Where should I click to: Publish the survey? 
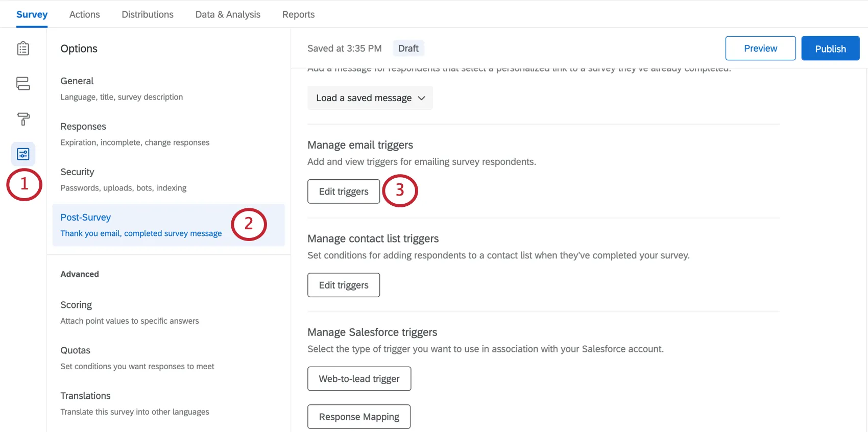coord(830,49)
